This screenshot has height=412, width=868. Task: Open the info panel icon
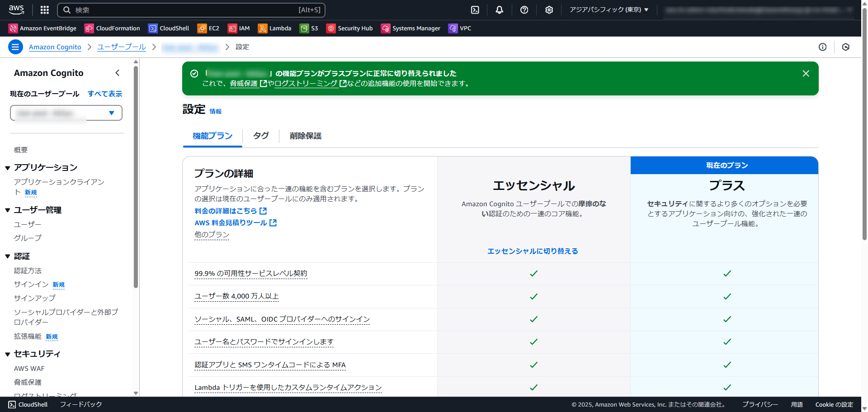click(822, 47)
